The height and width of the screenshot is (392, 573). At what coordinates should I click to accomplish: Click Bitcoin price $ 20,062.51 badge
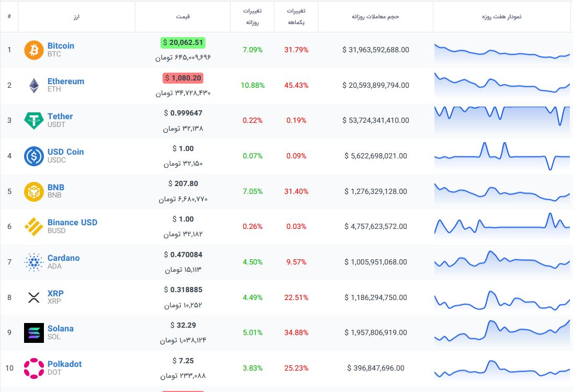[182, 43]
